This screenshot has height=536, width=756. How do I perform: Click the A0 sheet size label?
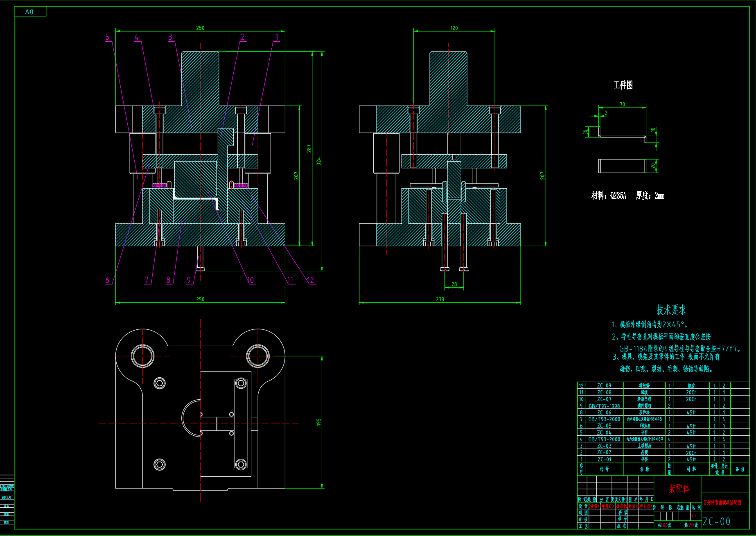pos(29,12)
